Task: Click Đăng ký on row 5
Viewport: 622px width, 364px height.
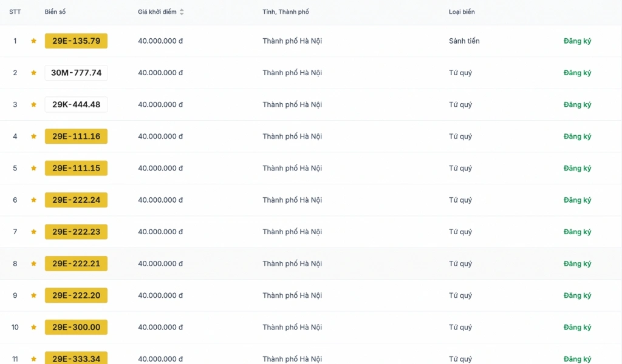Action: point(577,168)
